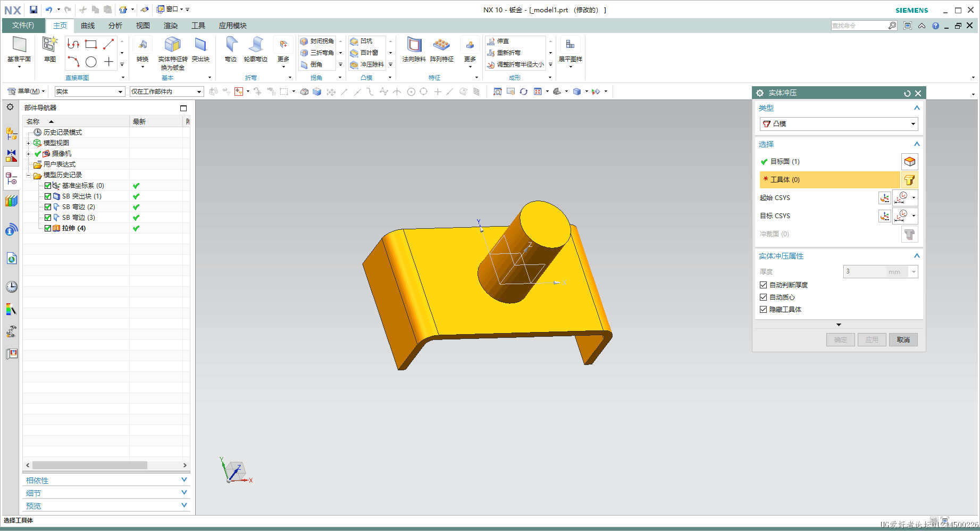Switch to the 应用模块 ribbon tab
This screenshot has width=980, height=531.
click(232, 26)
